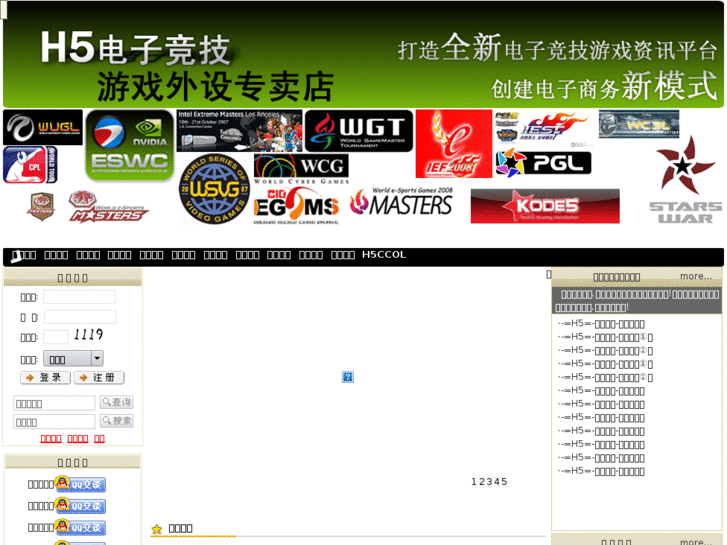Image resolution: width=727 pixels, height=545 pixels.
Task: Click the broken image icon in the center
Action: point(348,377)
